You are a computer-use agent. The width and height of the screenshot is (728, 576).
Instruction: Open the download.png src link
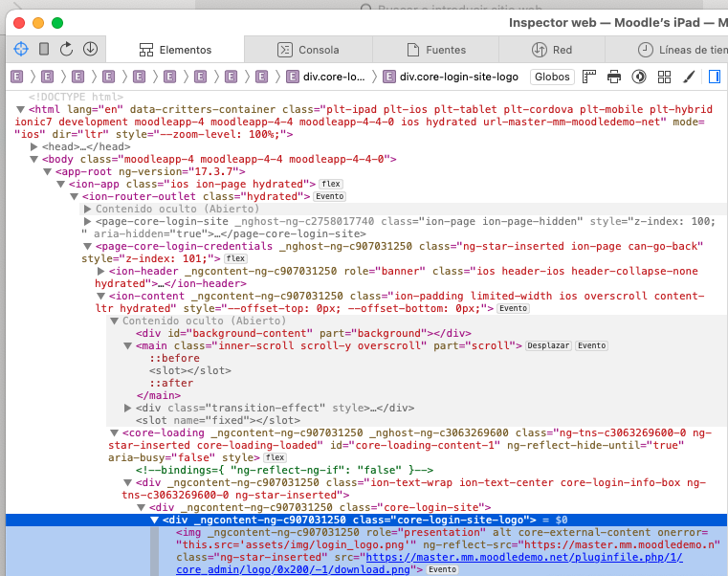pos(430,564)
